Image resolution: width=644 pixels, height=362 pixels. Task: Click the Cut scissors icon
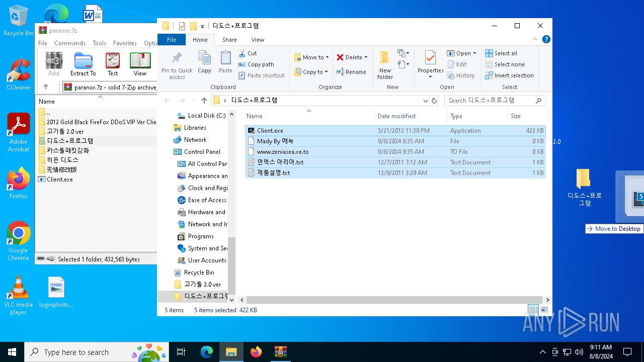(x=242, y=53)
